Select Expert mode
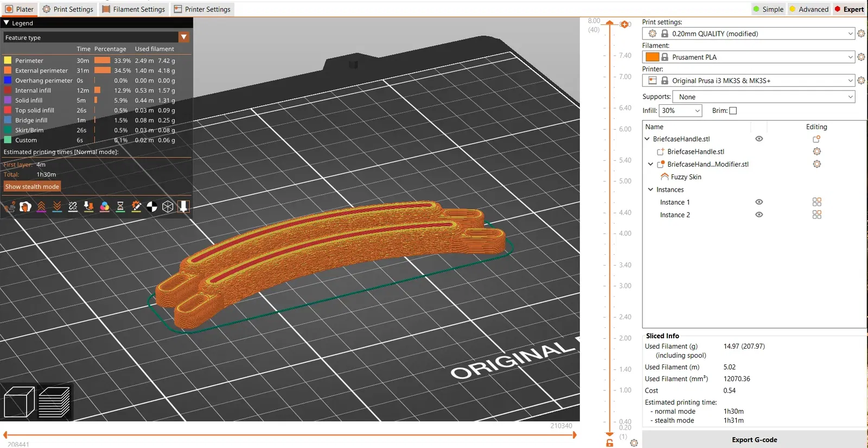868x448 pixels. [849, 9]
